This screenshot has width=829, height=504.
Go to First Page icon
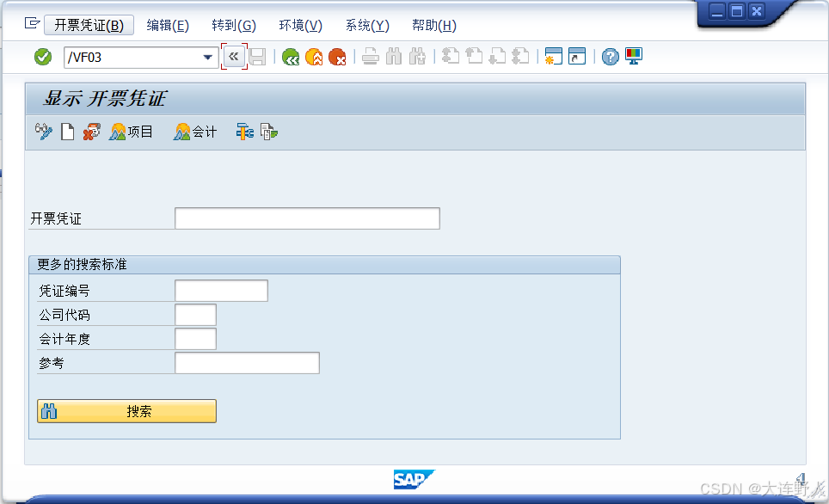[451, 56]
